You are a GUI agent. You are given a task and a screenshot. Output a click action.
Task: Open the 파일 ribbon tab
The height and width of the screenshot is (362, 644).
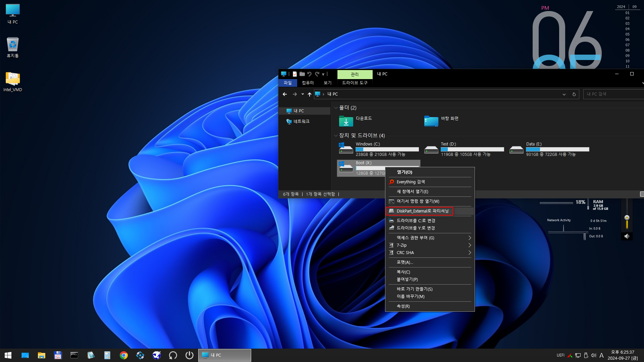288,83
